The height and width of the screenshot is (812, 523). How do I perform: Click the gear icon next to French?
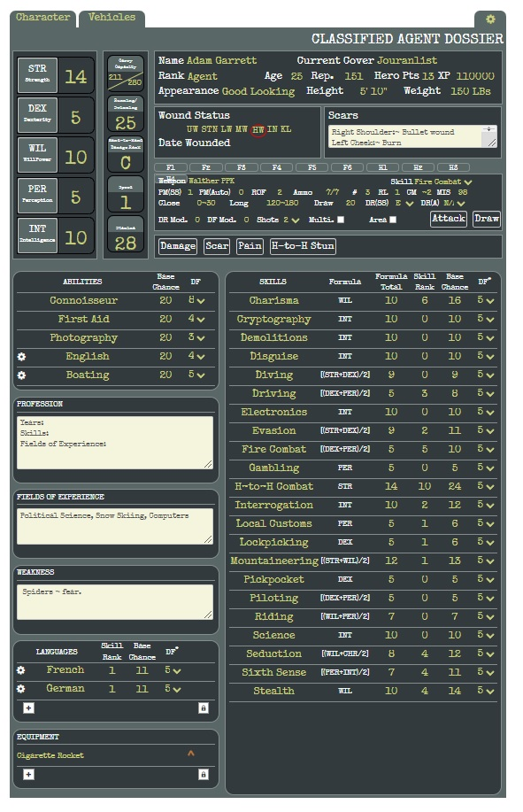pos(20,670)
